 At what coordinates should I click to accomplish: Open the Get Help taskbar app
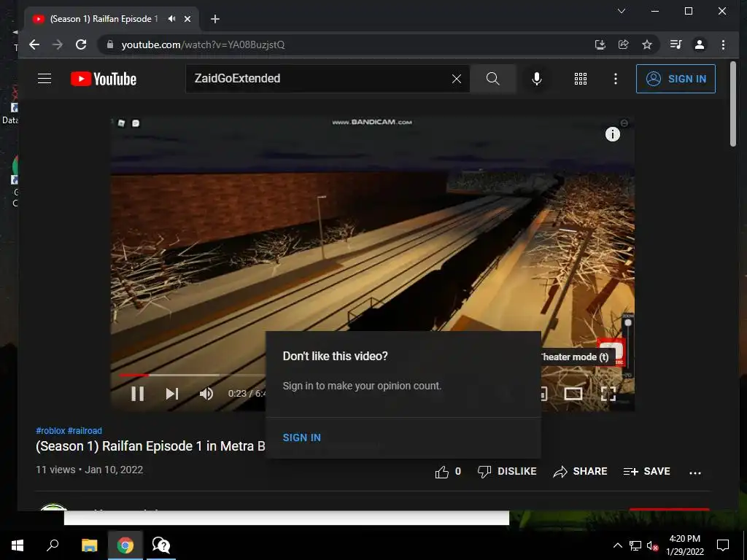coord(161,545)
